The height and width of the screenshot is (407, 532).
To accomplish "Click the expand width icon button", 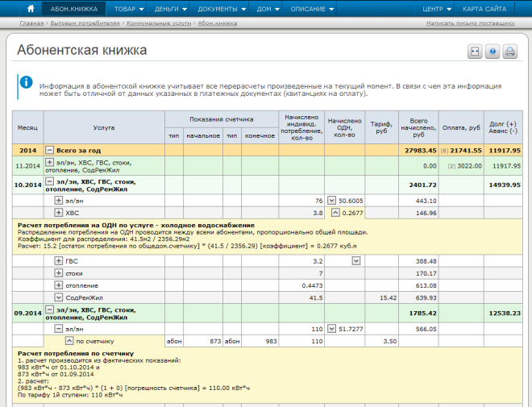I will (475, 52).
